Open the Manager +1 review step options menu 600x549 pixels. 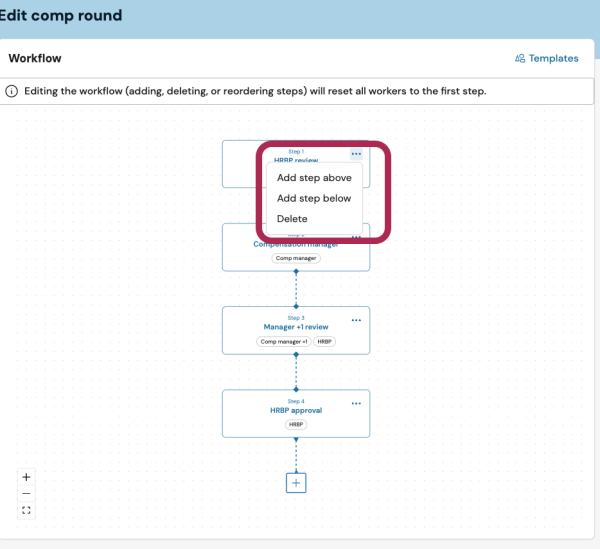356,320
